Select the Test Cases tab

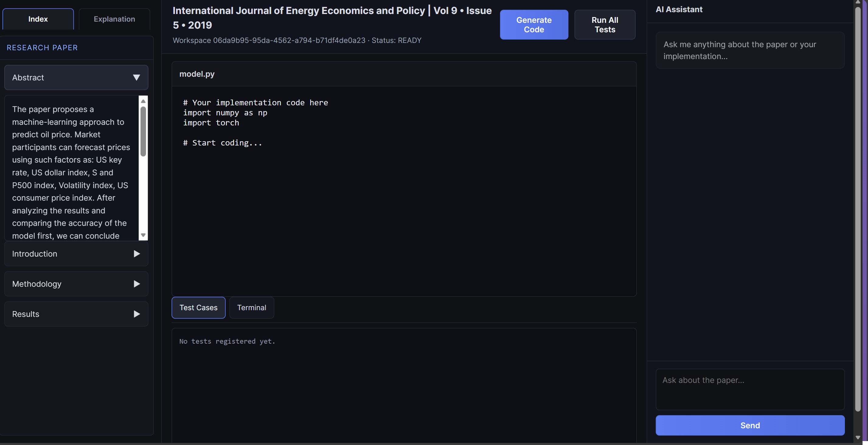click(x=199, y=307)
